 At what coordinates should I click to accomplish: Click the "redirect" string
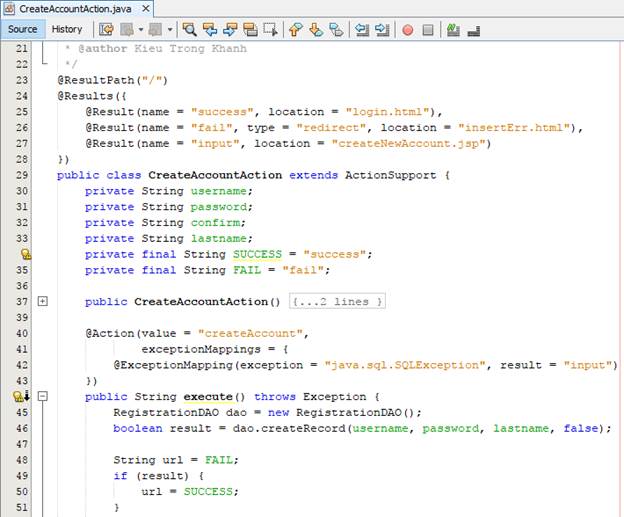pos(331,128)
